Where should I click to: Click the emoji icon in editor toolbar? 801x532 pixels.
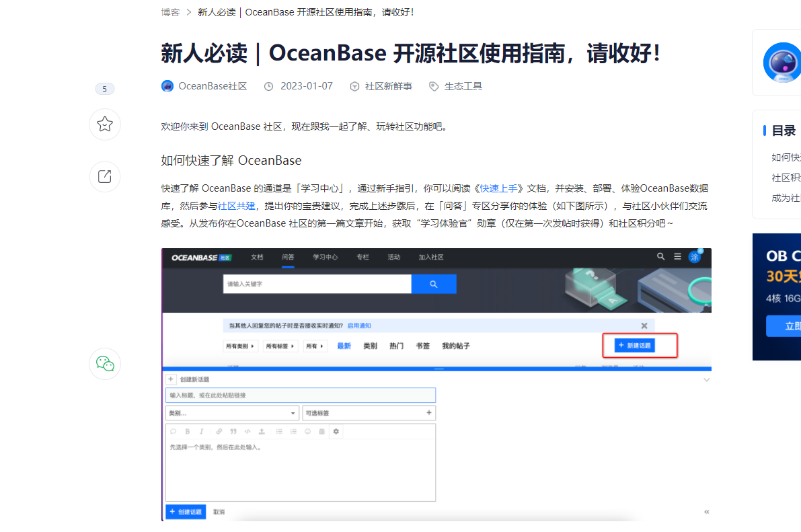(307, 432)
